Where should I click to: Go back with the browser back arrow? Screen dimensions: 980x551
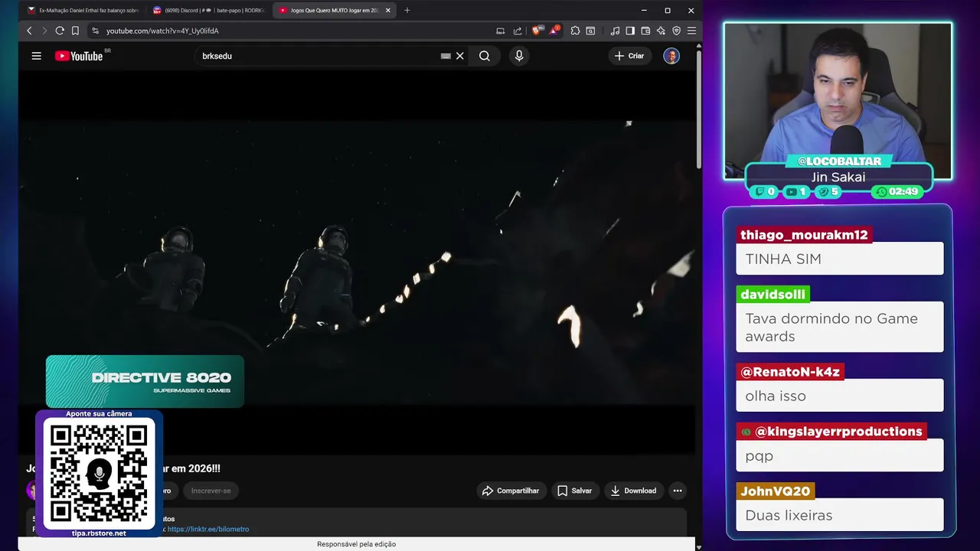click(x=29, y=31)
